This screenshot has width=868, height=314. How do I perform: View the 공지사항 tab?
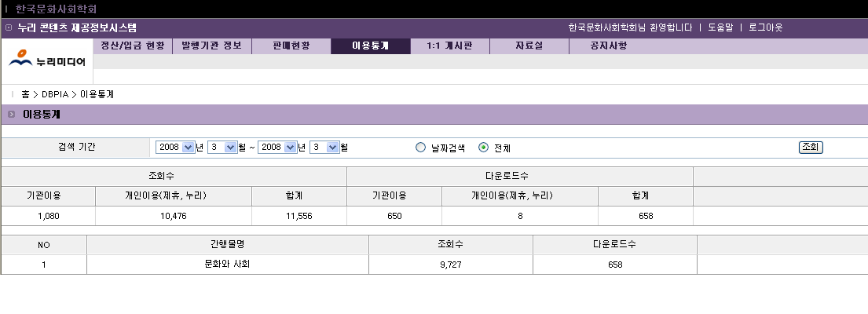click(x=608, y=46)
